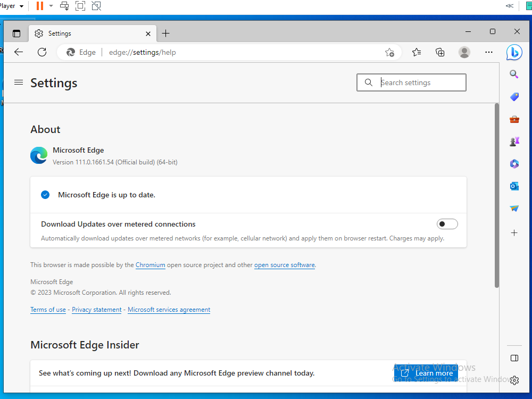
Task: Open the open source software link
Action: [284, 265]
